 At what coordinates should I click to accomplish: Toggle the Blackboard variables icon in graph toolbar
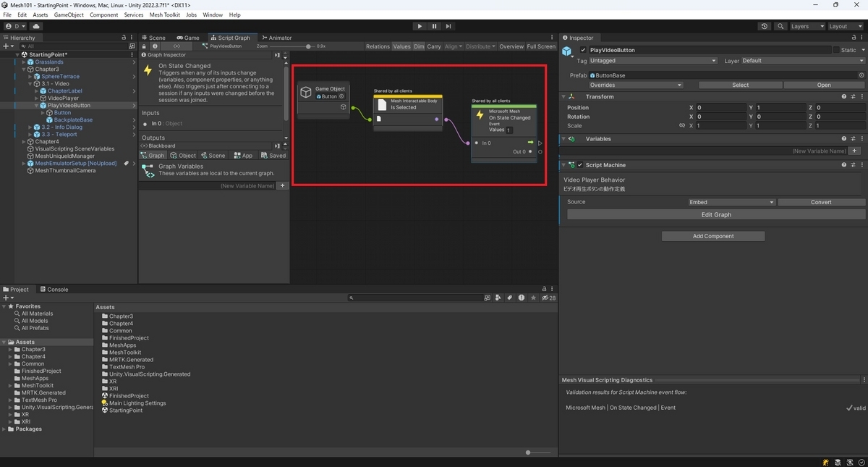[x=177, y=46]
